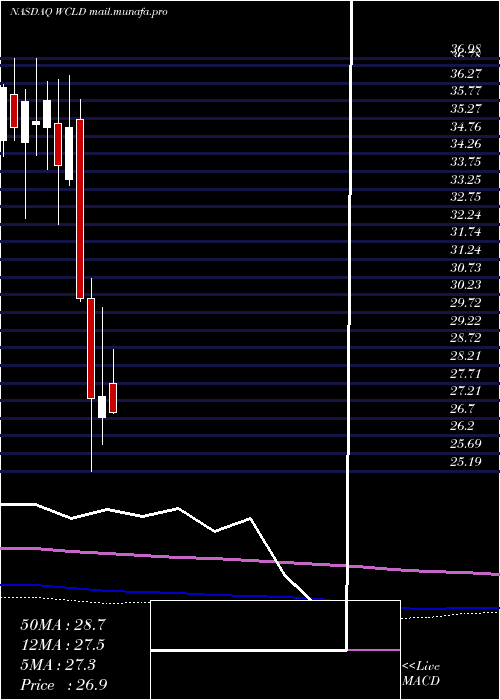Click the 33.75 price axis label
500x700 pixels.
(x=467, y=162)
